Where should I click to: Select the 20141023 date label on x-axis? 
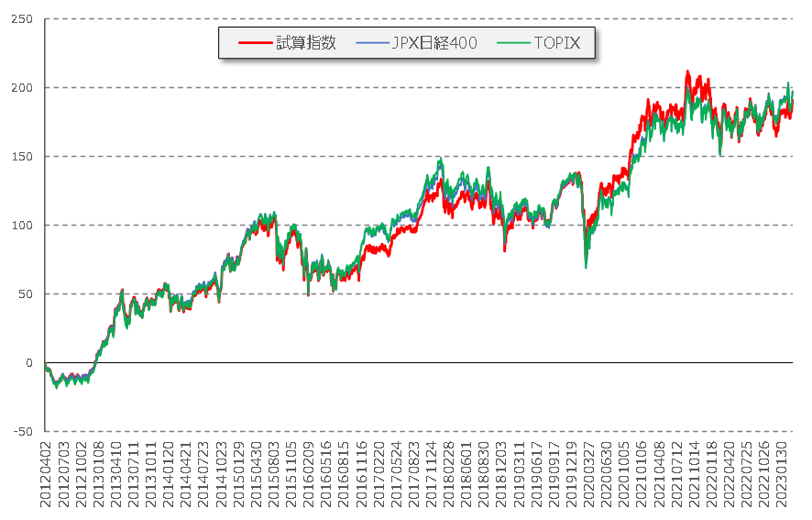coord(222,474)
